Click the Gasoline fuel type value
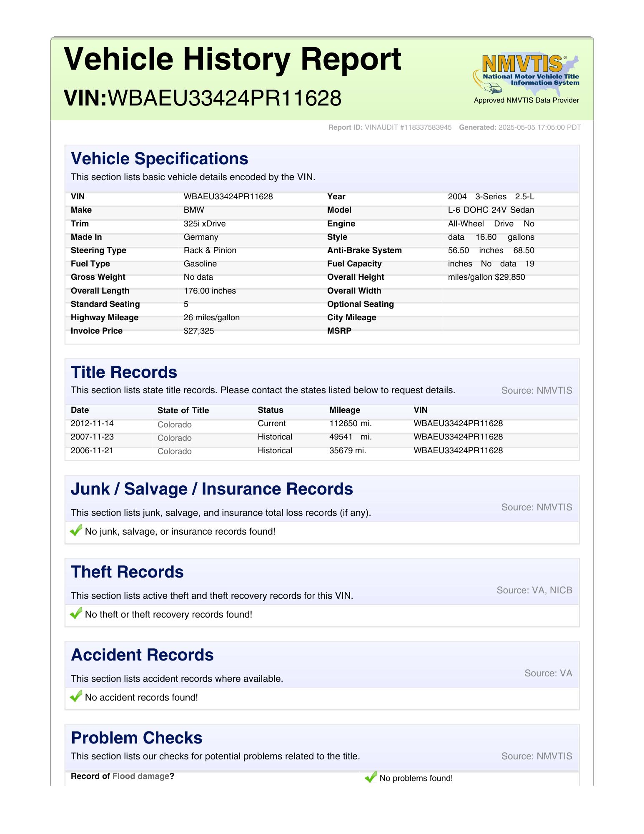Image resolution: width=644 pixels, height=834 pixels. (200, 264)
